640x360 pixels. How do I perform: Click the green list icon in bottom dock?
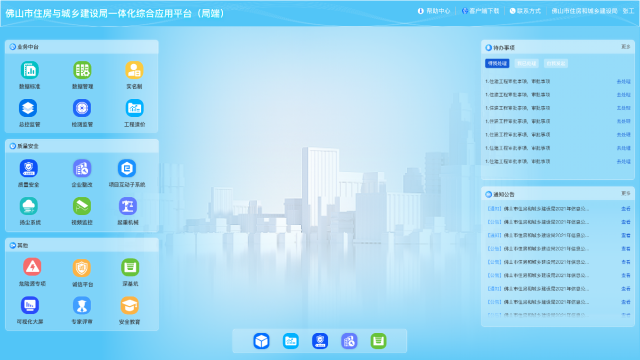click(x=378, y=341)
